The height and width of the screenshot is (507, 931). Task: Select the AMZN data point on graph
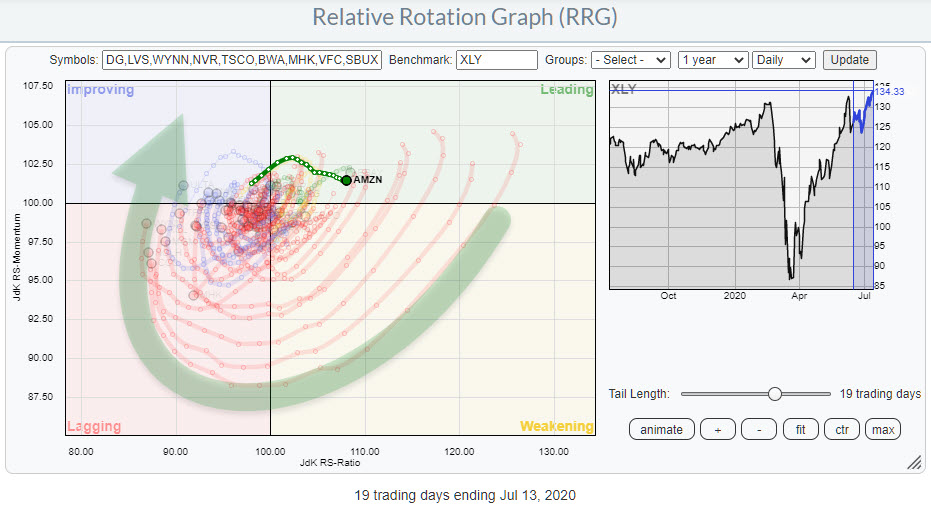pyautogui.click(x=346, y=180)
